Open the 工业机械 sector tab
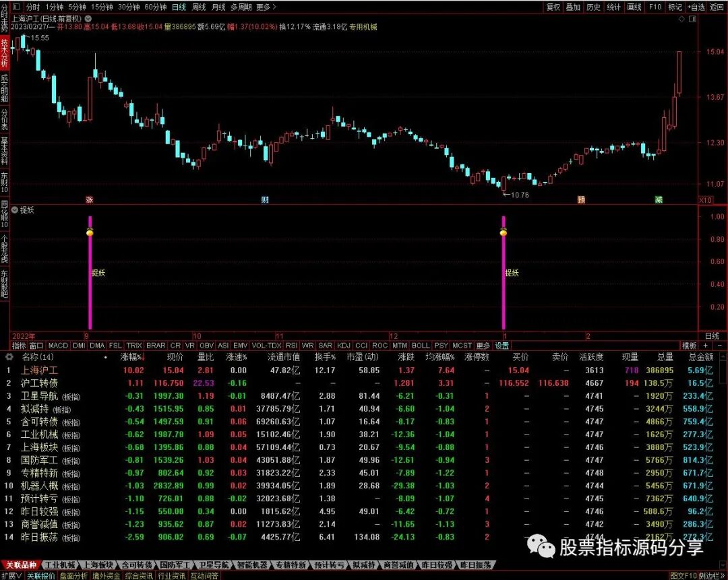This screenshot has width=728, height=580. pos(61,565)
